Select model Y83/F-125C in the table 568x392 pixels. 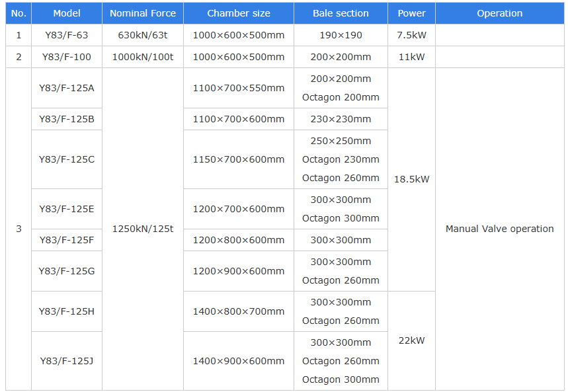67,159
